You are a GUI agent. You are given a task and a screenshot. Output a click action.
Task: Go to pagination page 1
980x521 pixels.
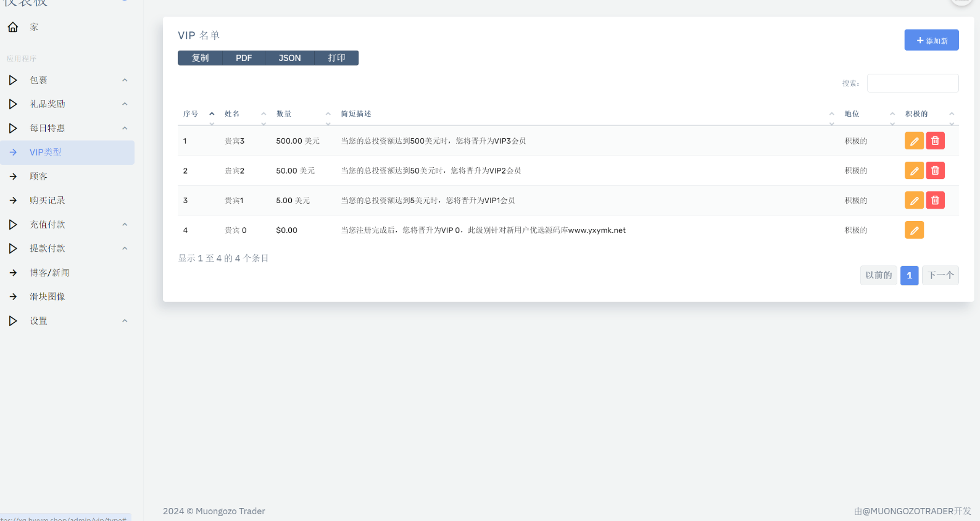tap(909, 275)
